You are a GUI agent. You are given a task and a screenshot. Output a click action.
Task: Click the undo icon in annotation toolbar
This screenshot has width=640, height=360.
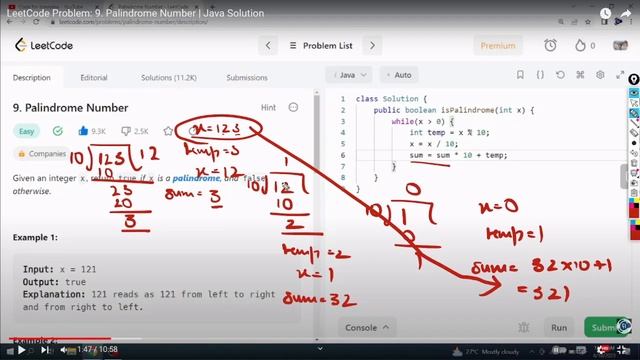click(x=633, y=153)
